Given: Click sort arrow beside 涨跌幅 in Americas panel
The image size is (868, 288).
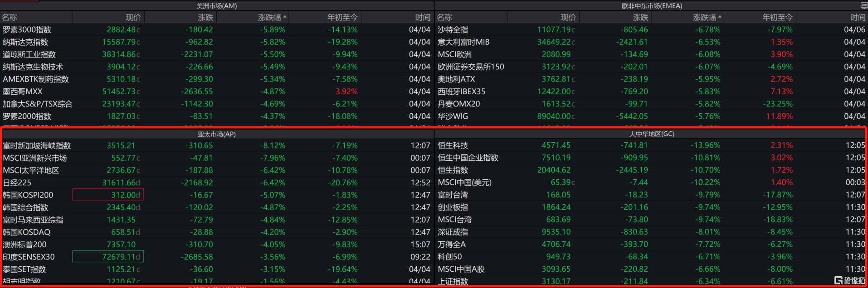Looking at the screenshot, I should [x=285, y=17].
